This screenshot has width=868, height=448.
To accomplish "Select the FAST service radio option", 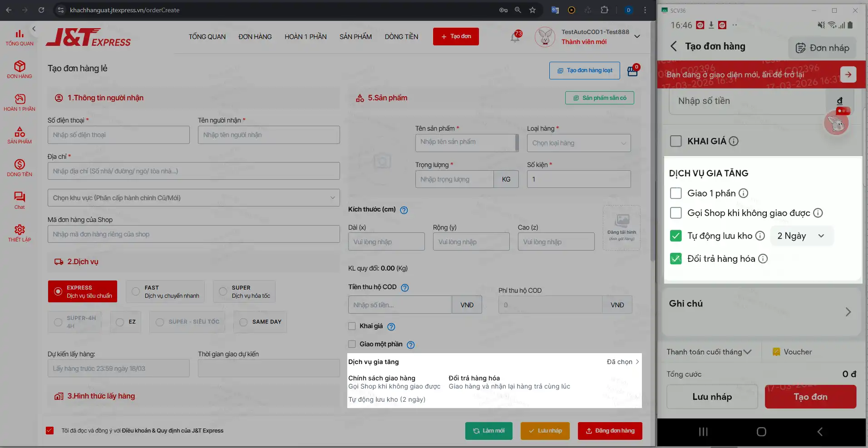I will click(x=136, y=292).
